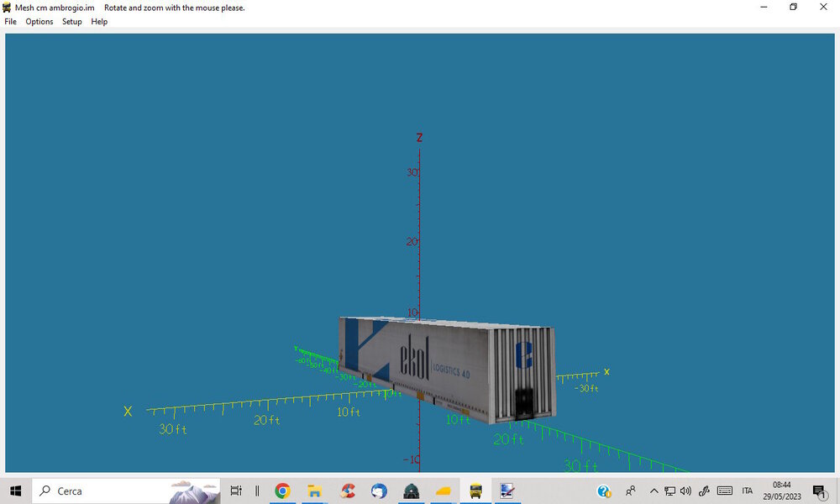Screen dimensions: 840x504
Task: Open the dark dome app in taskbar
Action: 412,491
